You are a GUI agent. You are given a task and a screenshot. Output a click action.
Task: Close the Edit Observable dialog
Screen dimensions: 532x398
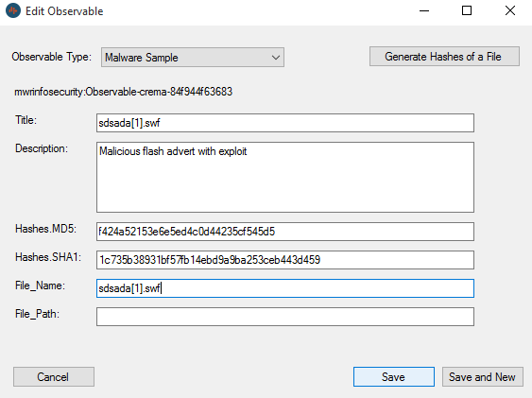click(x=510, y=10)
